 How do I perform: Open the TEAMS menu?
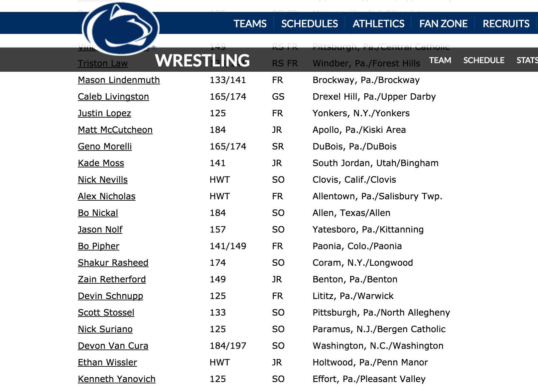pyautogui.click(x=250, y=24)
